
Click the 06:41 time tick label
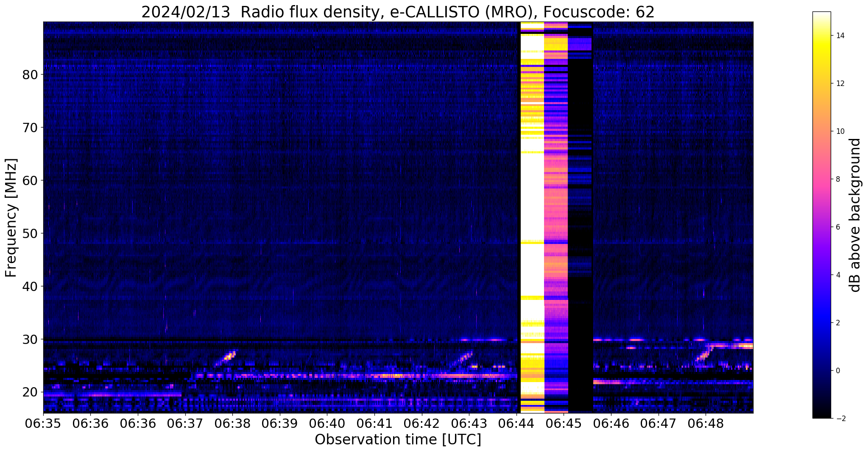click(x=374, y=424)
